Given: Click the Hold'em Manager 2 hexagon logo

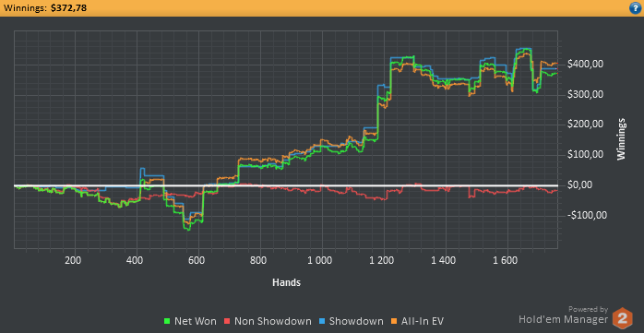Looking at the screenshot, I should pyautogui.click(x=622, y=317).
